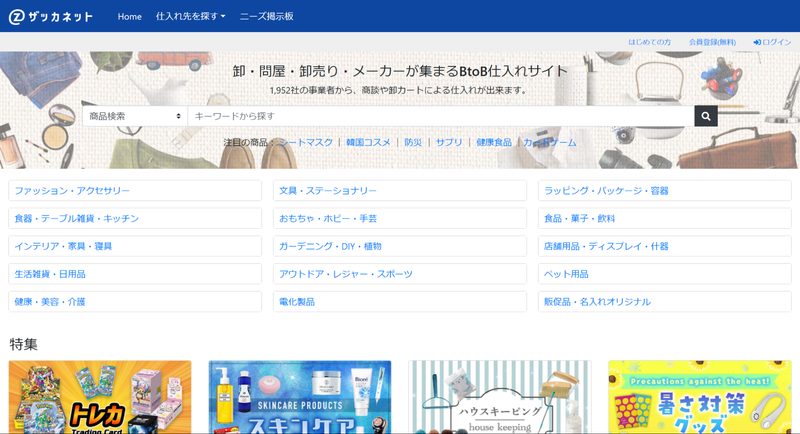This screenshot has height=434, width=800.
Task: Open the 販促品・名入れオリジナル category
Action: [x=665, y=302]
